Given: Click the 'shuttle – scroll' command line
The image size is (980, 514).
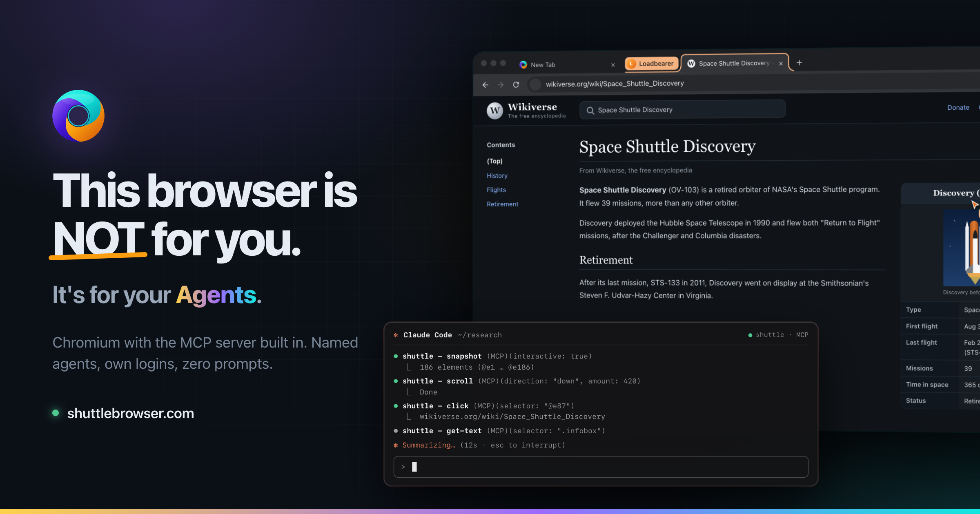Looking at the screenshot, I should (517, 381).
